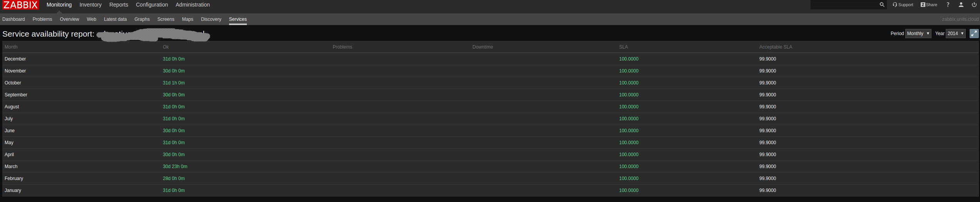980x202 pixels.
Task: Select the Maps tab
Action: pyautogui.click(x=188, y=19)
